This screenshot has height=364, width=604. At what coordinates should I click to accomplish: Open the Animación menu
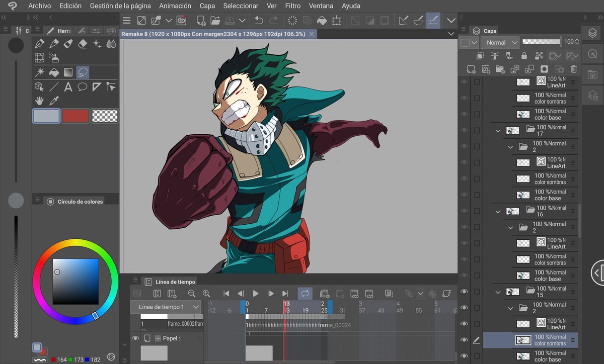tap(175, 6)
